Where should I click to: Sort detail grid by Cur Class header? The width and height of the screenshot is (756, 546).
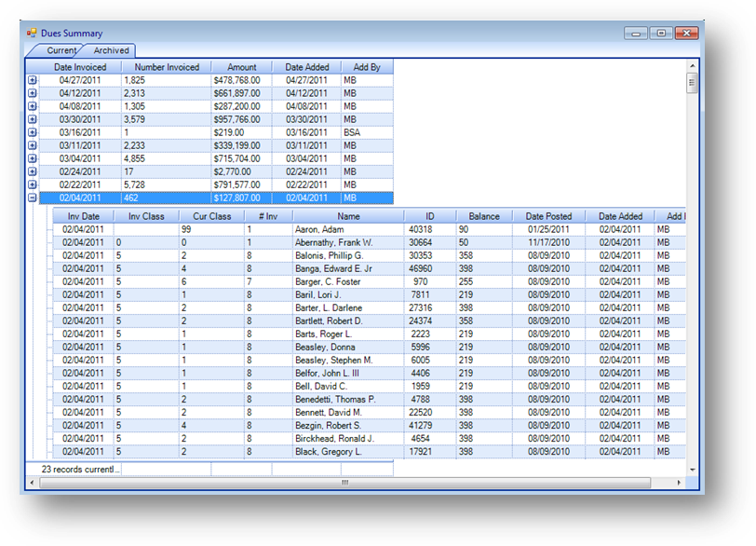pos(211,216)
